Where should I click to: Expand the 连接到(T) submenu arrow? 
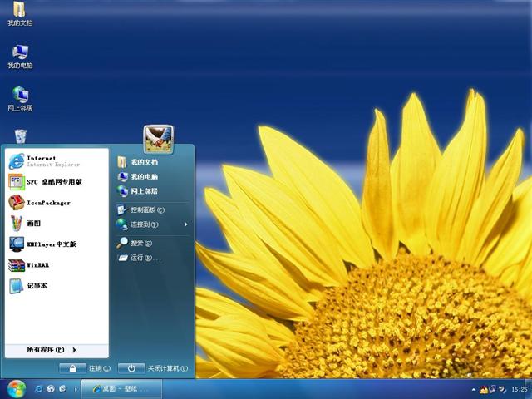coord(186,224)
